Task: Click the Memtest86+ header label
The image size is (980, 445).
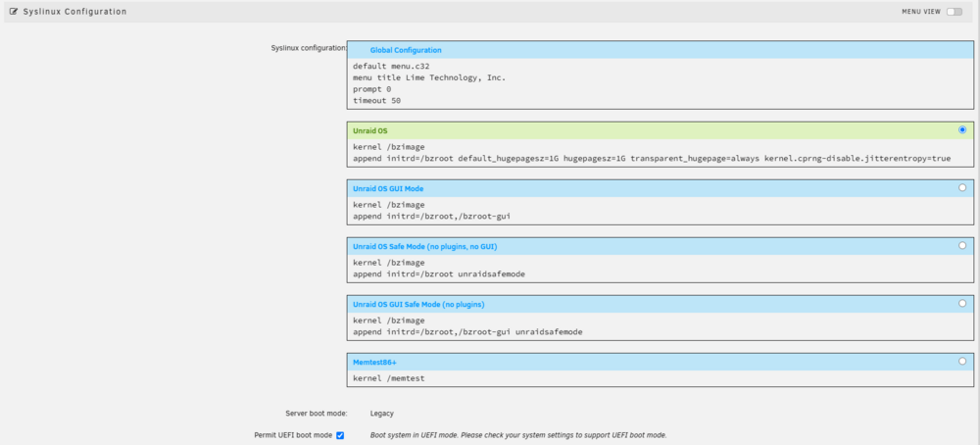Action: (x=374, y=363)
